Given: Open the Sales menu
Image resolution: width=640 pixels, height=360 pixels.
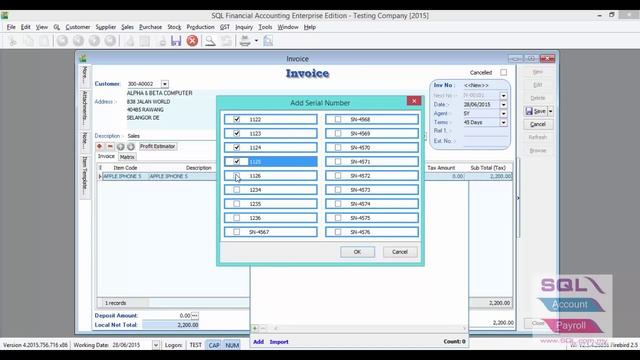Looking at the screenshot, I should pyautogui.click(x=127, y=27).
